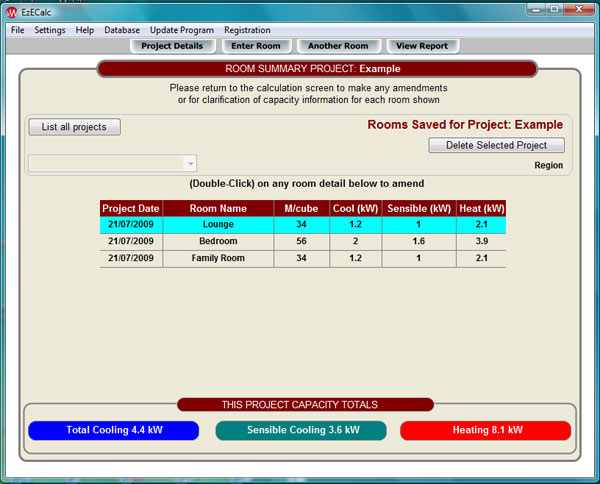Open the Help menu

(x=85, y=30)
